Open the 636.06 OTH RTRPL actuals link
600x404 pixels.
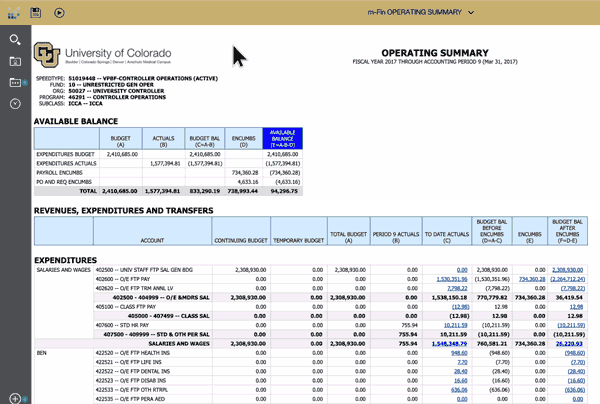point(459,390)
